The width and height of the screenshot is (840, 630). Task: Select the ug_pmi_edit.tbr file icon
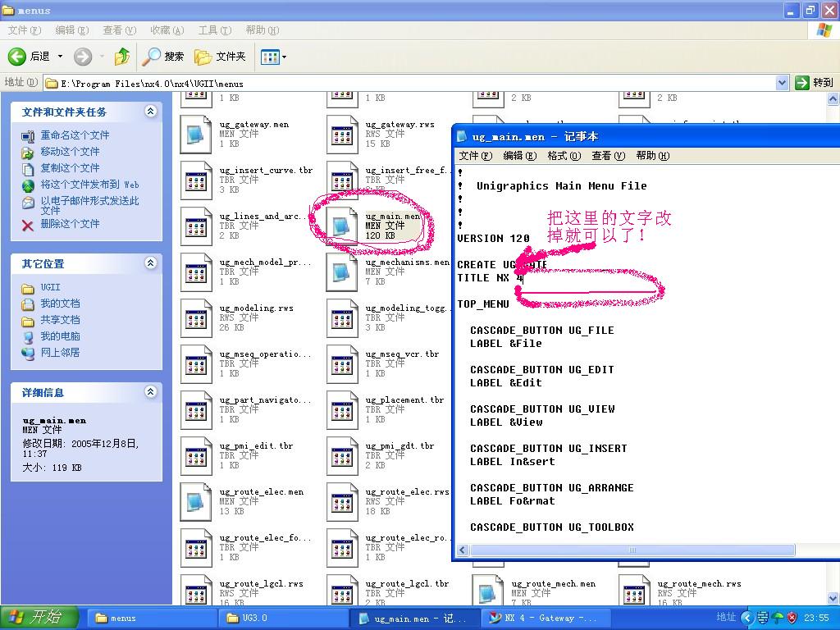pyautogui.click(x=196, y=456)
